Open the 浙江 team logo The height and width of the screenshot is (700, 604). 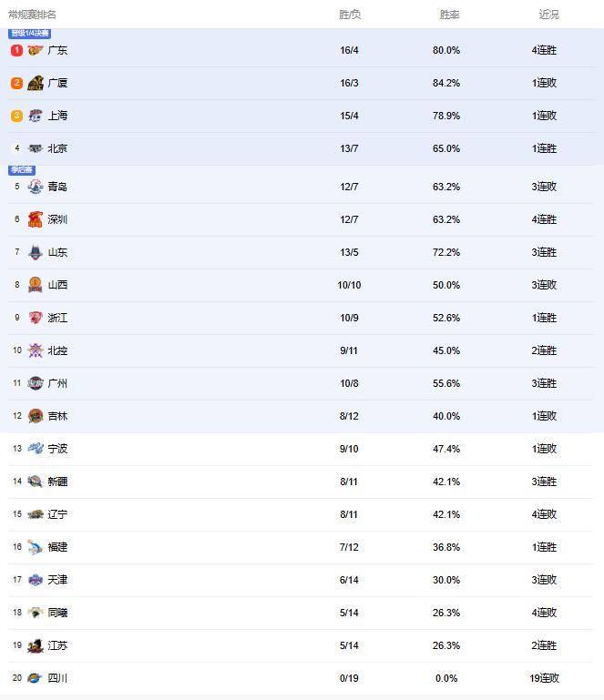point(36,318)
